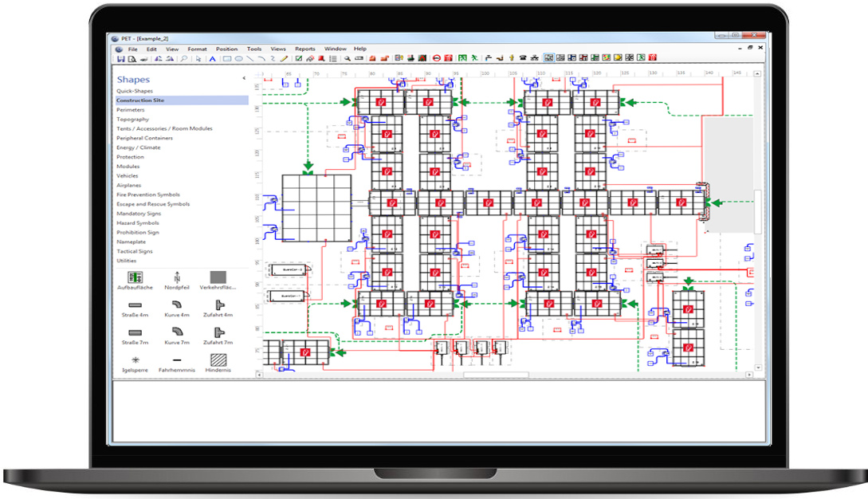The image size is (868, 499).
Task: Pick the Straße 7m road shape
Action: click(136, 332)
